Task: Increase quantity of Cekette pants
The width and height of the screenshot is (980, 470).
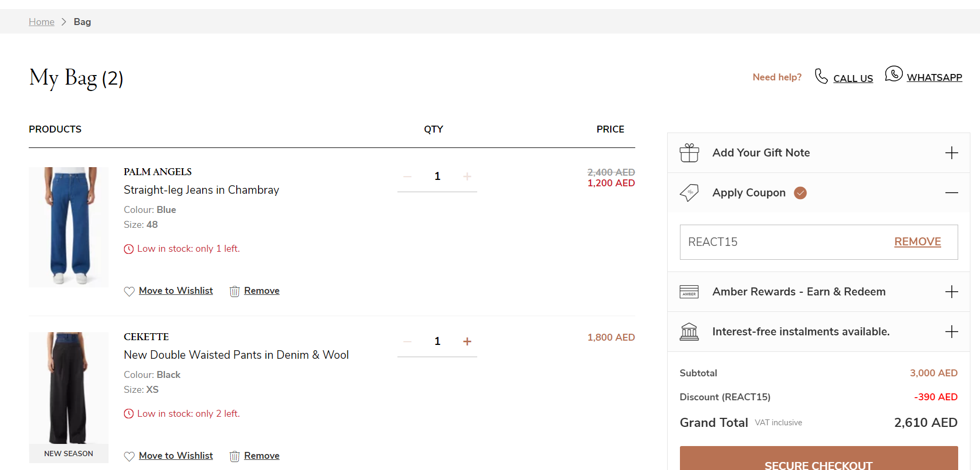Action: pos(467,341)
